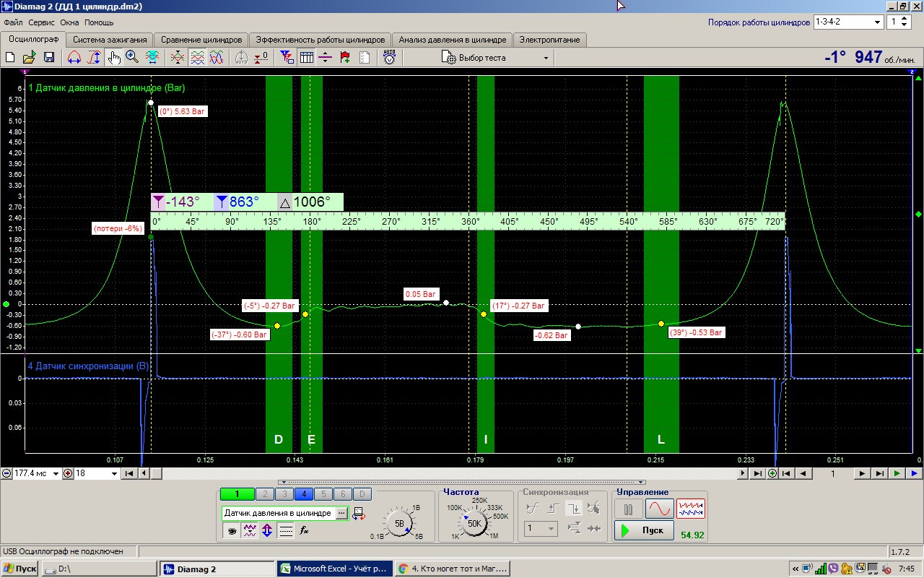Click the cylinder number stepper showing 1

click(x=899, y=22)
